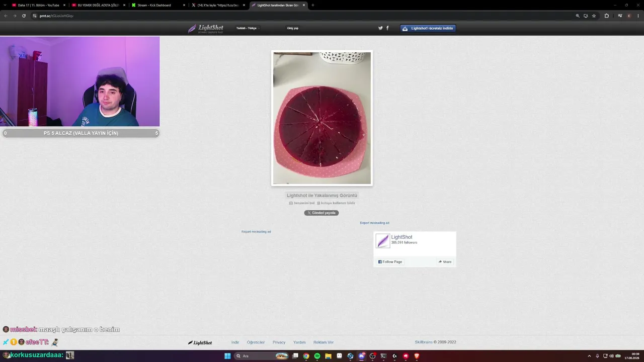The height and width of the screenshot is (362, 644).
Task: Click the microphone icon in system tray
Action: (597, 356)
